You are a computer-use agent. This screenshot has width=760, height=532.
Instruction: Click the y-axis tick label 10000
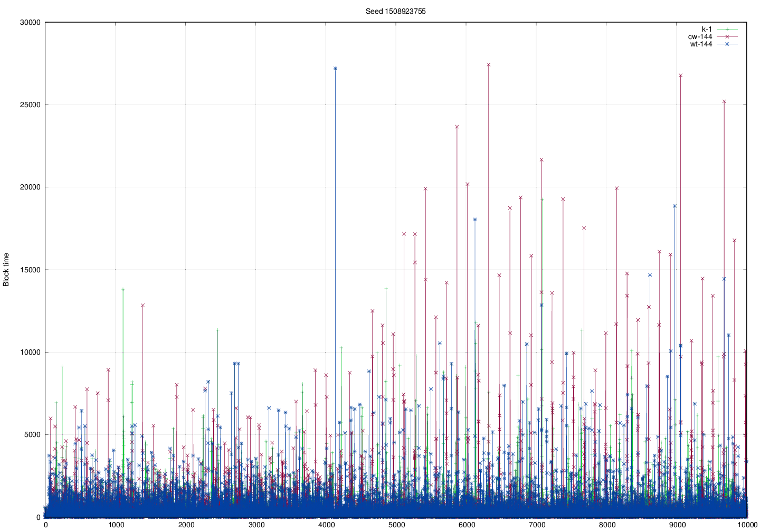pyautogui.click(x=30, y=352)
